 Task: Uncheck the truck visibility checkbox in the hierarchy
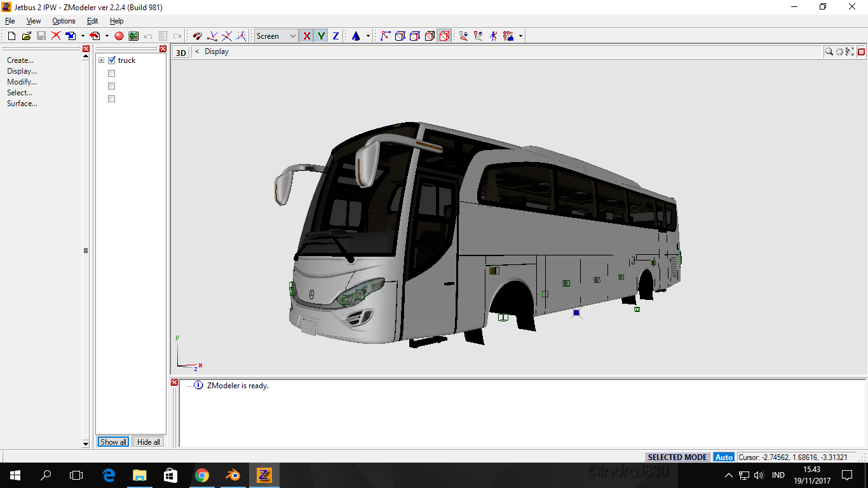(x=112, y=60)
